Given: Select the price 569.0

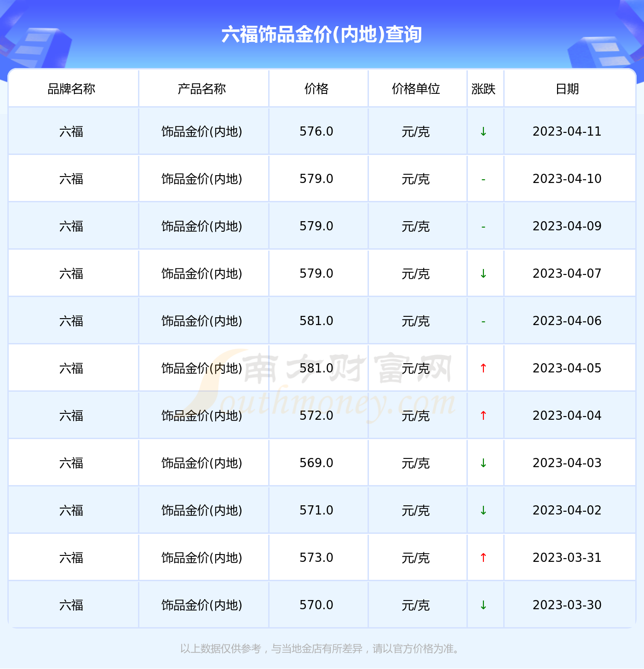Looking at the screenshot, I should point(316,463).
